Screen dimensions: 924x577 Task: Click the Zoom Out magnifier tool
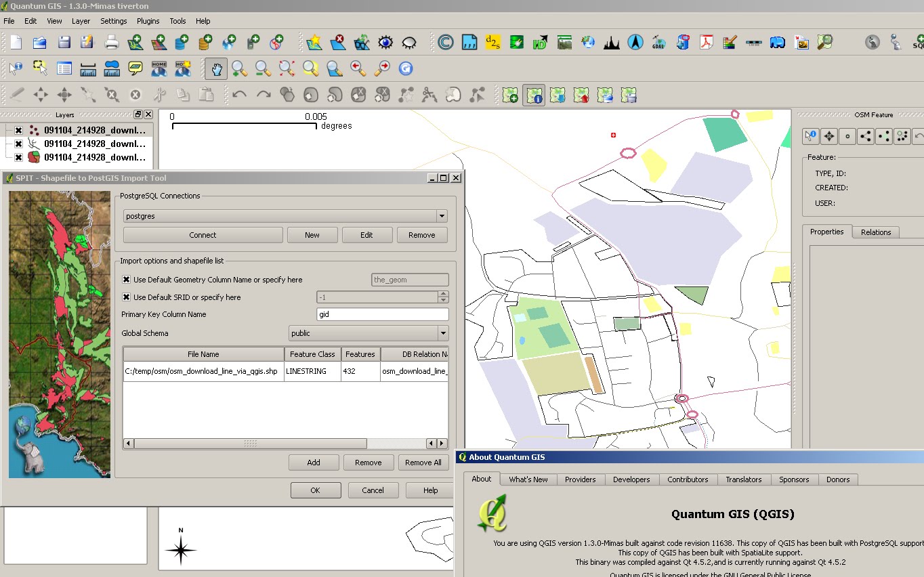pos(263,68)
